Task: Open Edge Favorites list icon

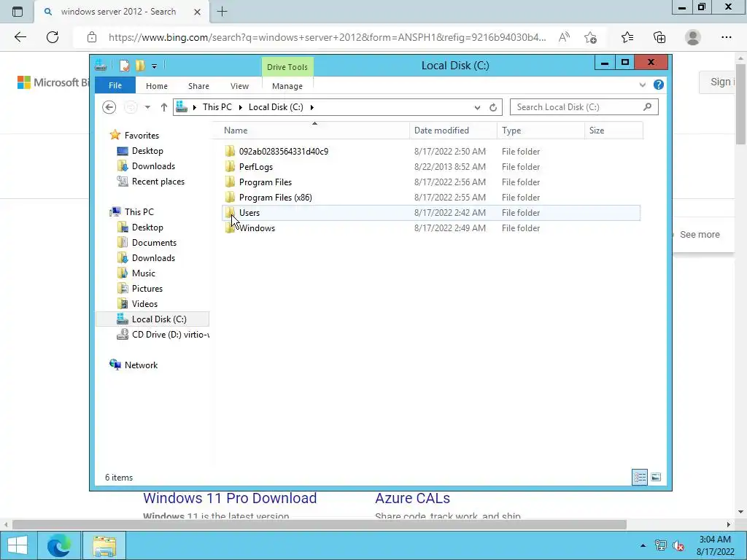Action: coord(627,37)
